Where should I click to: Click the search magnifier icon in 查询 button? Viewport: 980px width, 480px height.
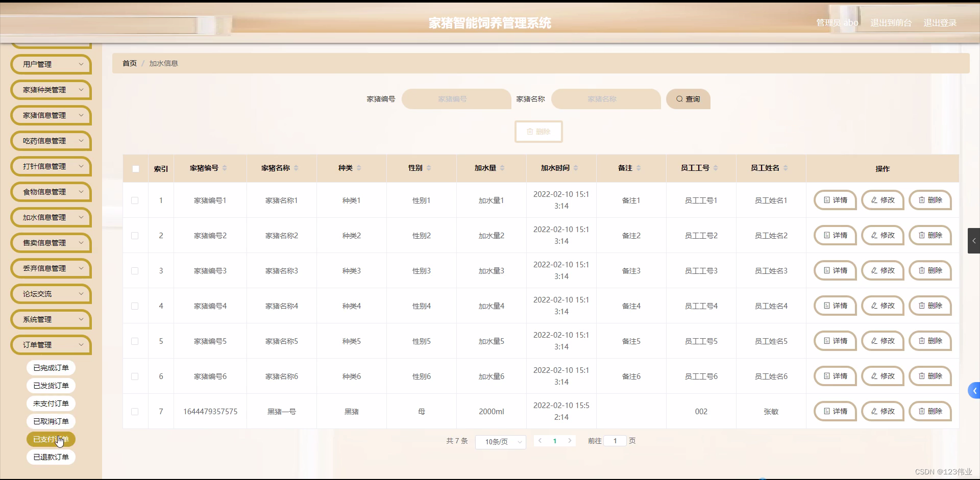(680, 99)
